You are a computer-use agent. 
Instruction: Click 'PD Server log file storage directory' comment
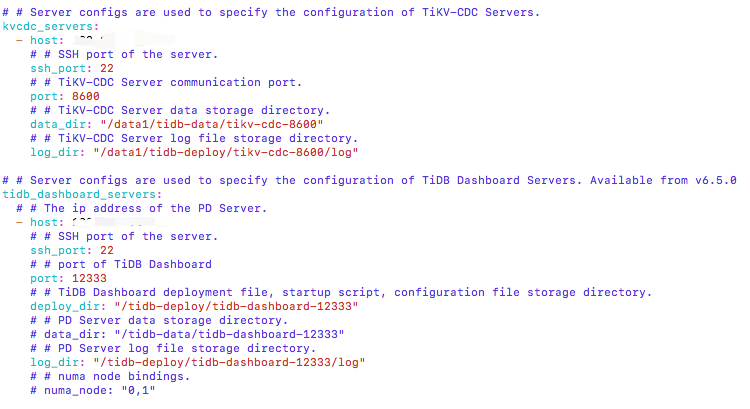173,348
